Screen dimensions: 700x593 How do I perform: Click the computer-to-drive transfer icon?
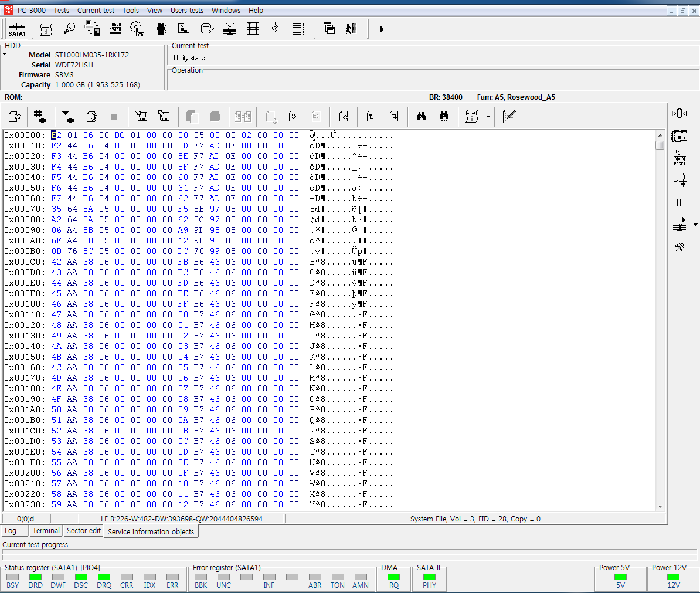[x=92, y=29]
